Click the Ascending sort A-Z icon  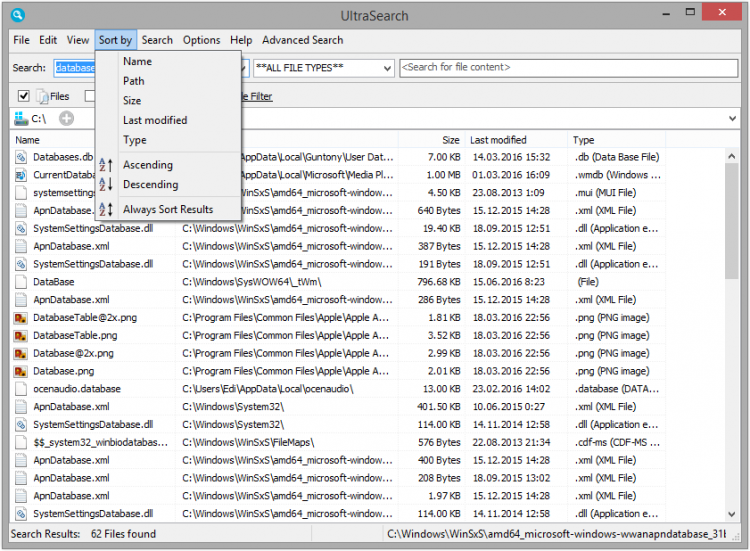105,165
